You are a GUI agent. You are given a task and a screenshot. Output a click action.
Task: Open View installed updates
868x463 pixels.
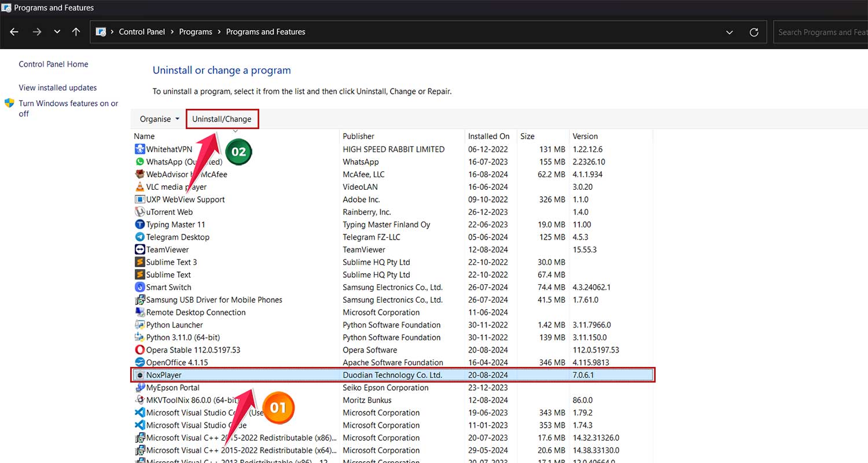57,87
